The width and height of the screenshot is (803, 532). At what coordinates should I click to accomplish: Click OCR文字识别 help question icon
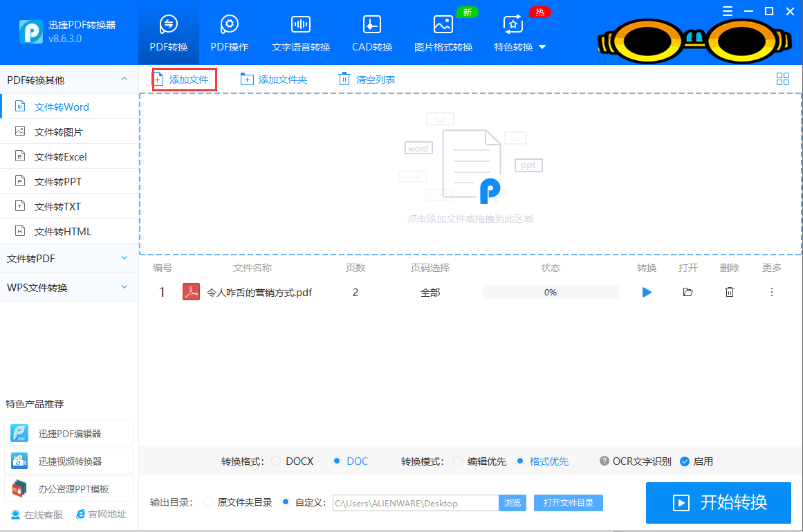coord(604,461)
